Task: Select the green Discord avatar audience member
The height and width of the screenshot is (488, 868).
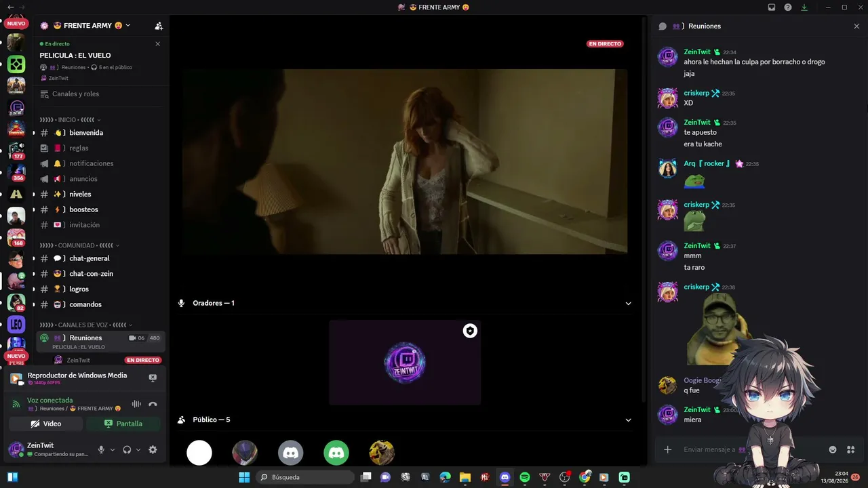Action: click(336, 453)
